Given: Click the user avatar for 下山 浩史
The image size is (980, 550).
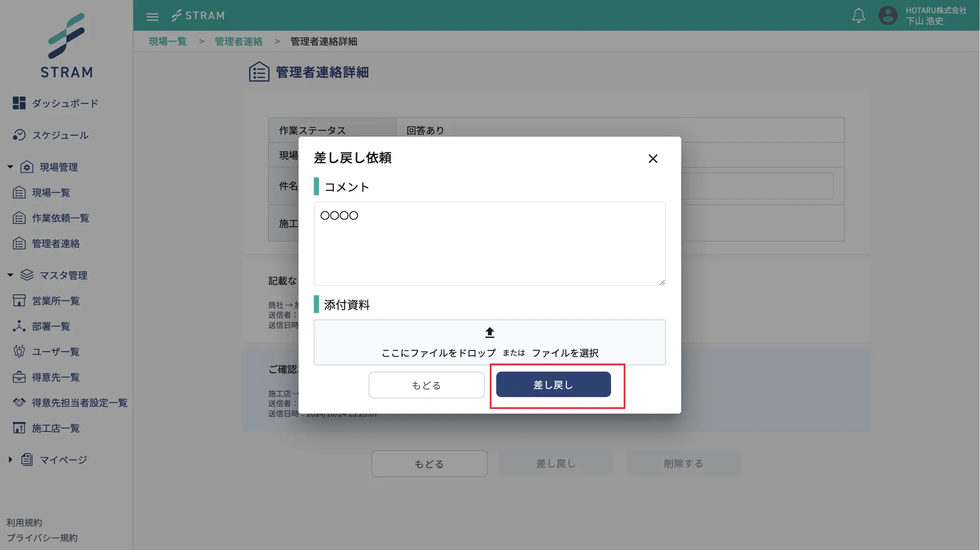Looking at the screenshot, I should tap(888, 15).
